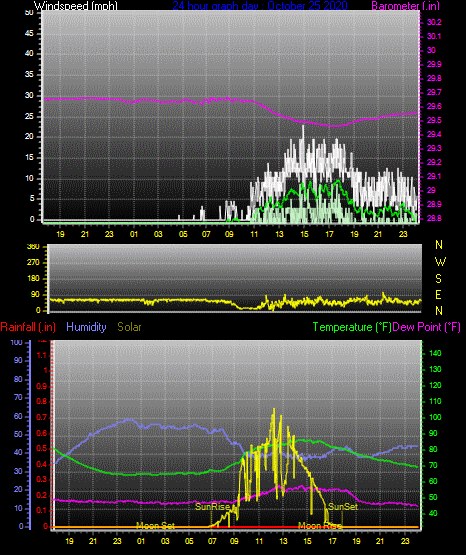Click hour '15' on the temperature graph axis
Screen dimensions: 466x555
point(308,541)
